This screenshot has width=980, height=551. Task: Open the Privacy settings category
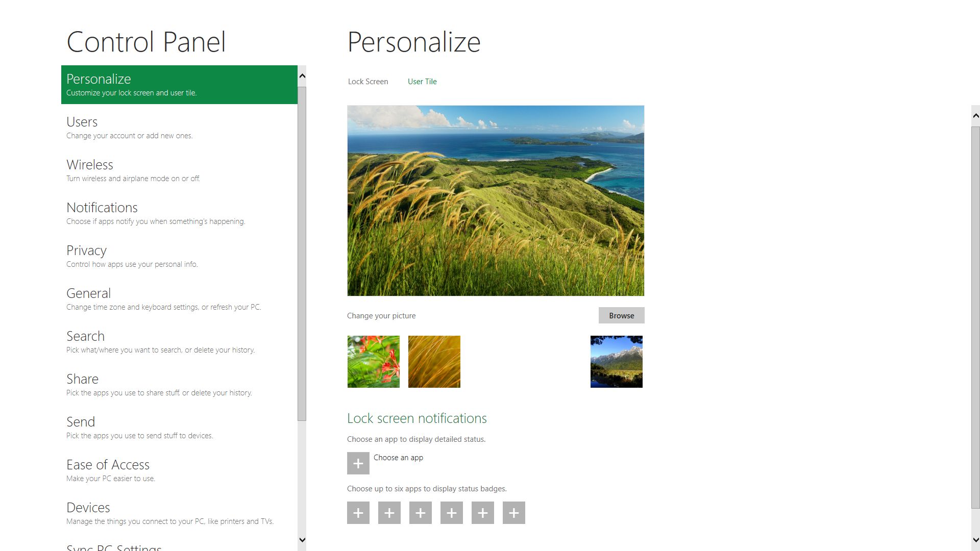179,256
